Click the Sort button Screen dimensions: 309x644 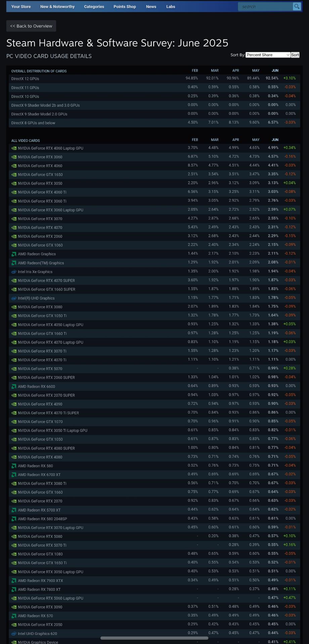pos(295,55)
